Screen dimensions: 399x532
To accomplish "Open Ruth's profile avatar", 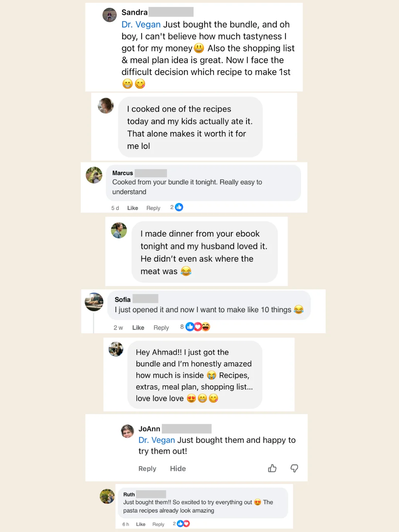I will (x=107, y=496).
